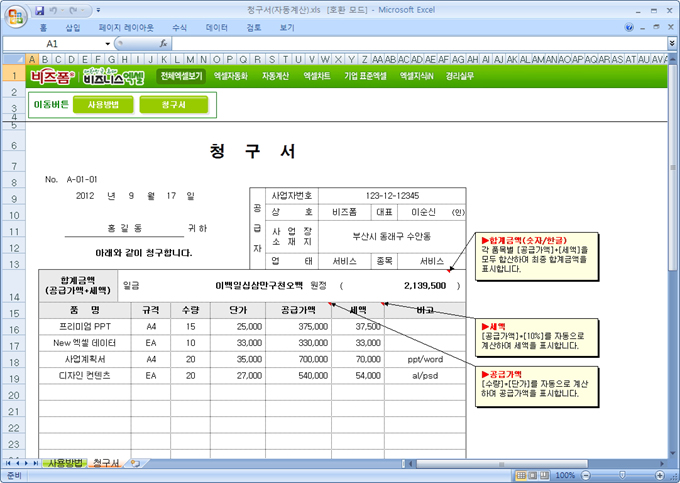
Task: Expand the Name Box dropdown
Action: tap(106, 44)
